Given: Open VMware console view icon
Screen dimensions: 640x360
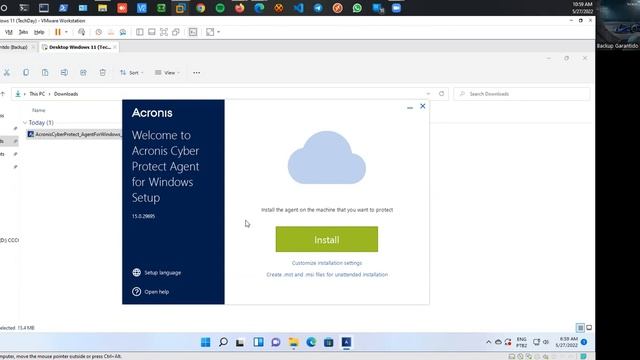Looking at the screenshot, I should [193, 32].
